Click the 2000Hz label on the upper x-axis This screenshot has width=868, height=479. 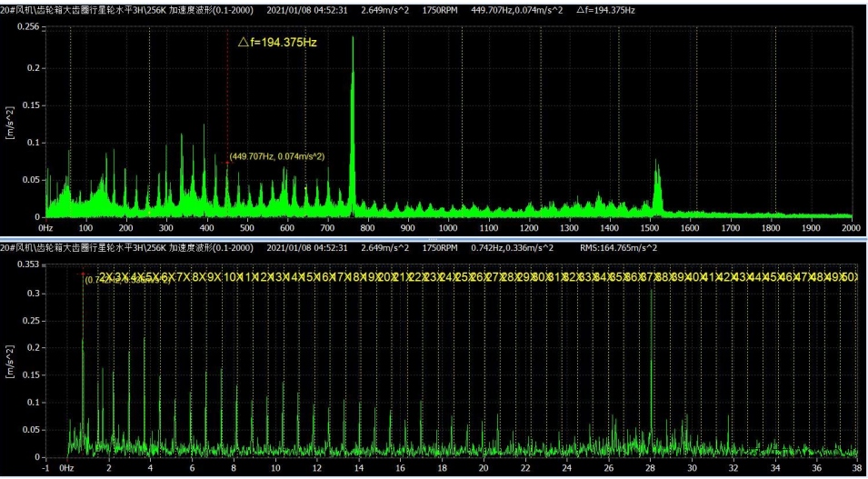click(851, 227)
